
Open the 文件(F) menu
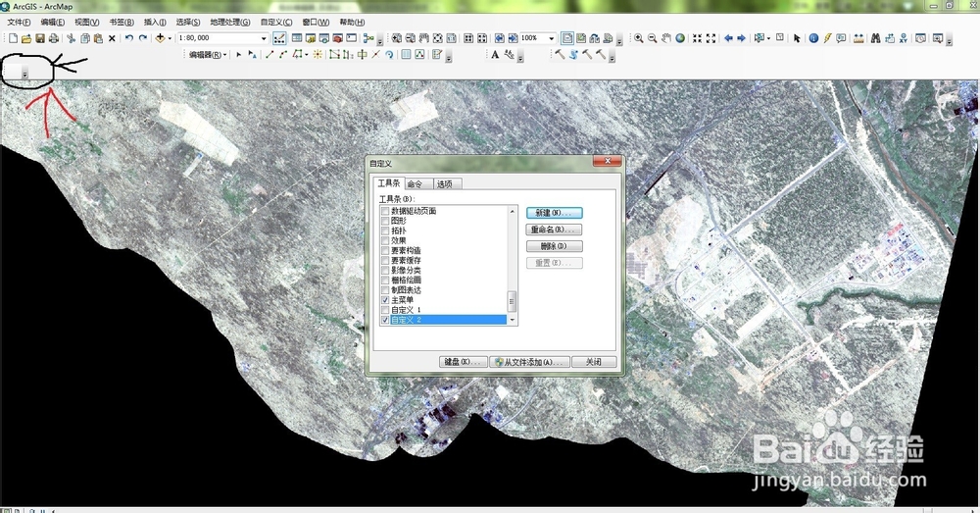click(19, 22)
